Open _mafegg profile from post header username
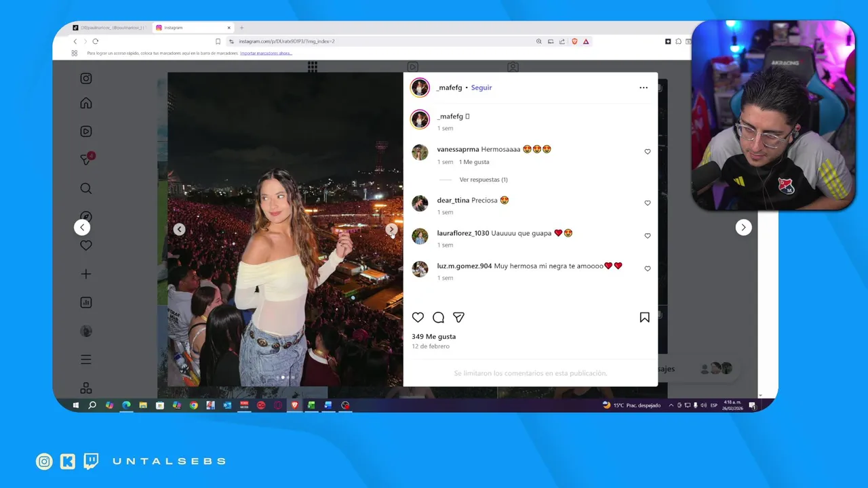This screenshot has width=868, height=488. 450,87
